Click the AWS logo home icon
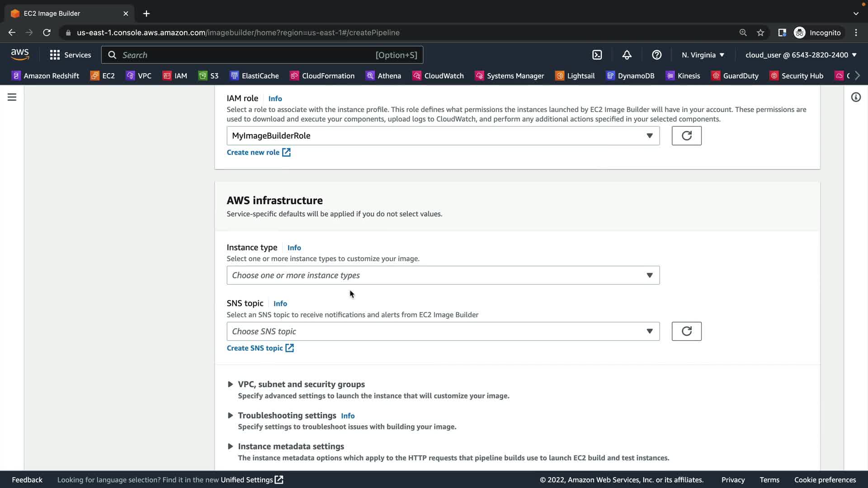Screen dimensions: 868x488 [20, 55]
